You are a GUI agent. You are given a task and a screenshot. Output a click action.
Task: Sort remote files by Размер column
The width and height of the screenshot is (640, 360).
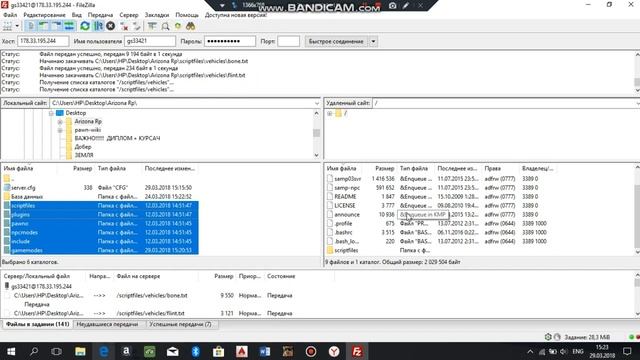pos(384,169)
